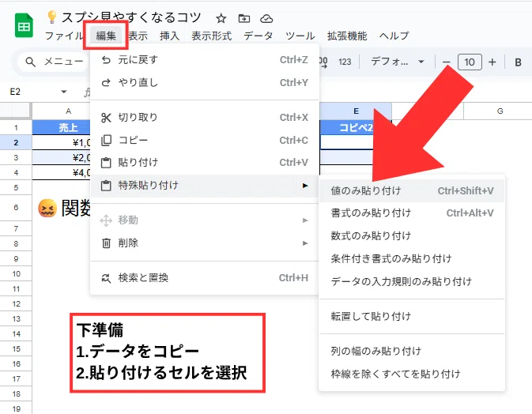Select 元に戻す undo entry
The image size is (532, 414).
205,60
